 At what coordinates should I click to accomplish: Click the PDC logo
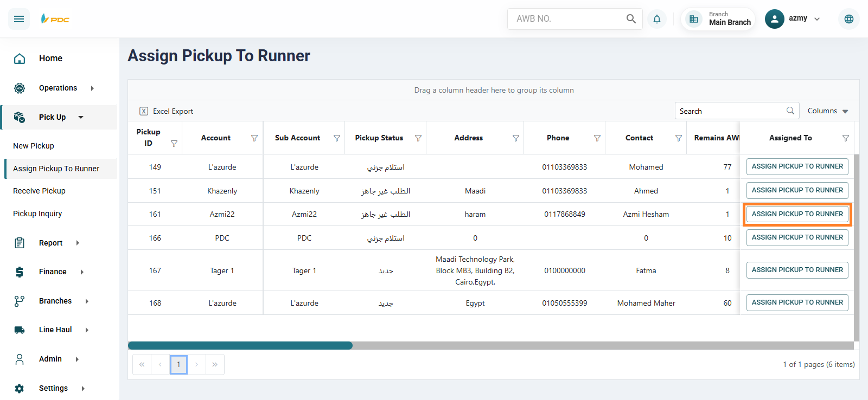[55, 19]
